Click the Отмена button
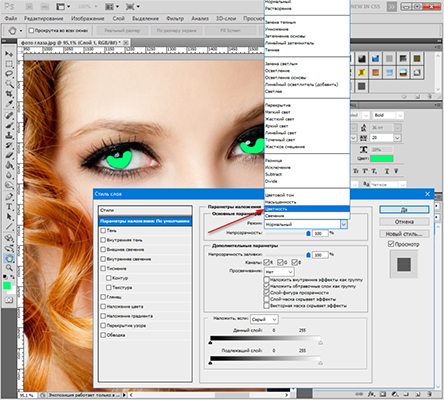444x400 pixels. coord(404,222)
